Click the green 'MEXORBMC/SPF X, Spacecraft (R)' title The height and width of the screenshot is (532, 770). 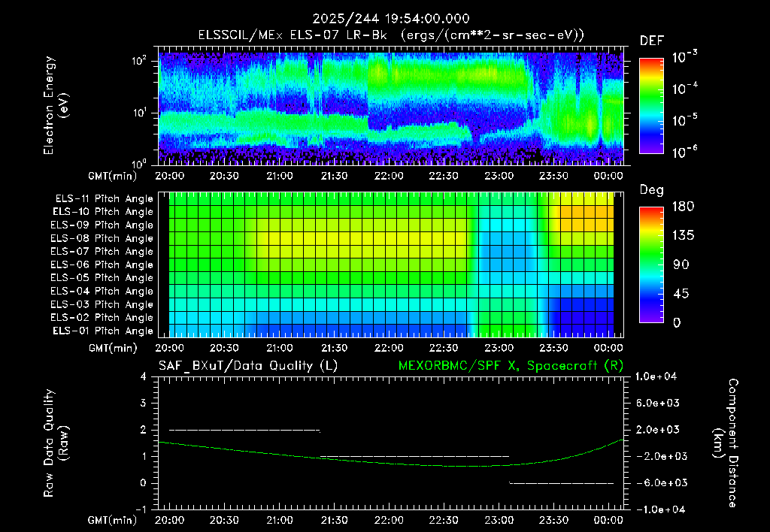(x=511, y=366)
